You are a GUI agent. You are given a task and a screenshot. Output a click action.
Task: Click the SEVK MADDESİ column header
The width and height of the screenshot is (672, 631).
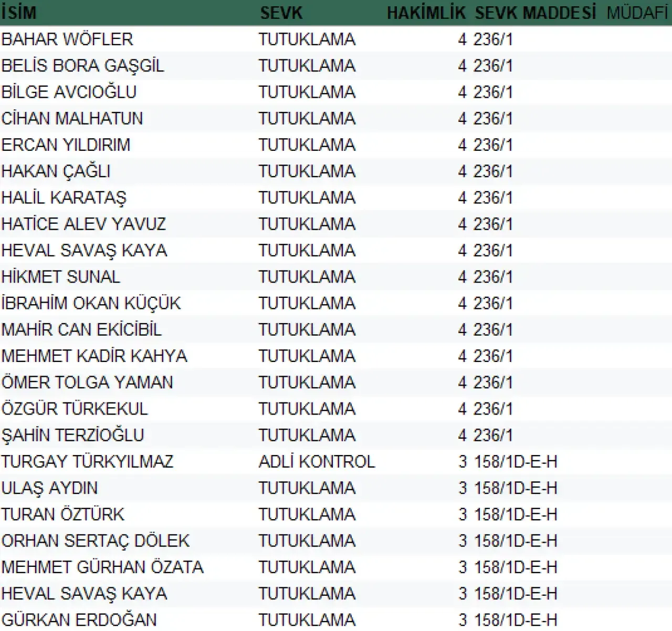tap(535, 13)
